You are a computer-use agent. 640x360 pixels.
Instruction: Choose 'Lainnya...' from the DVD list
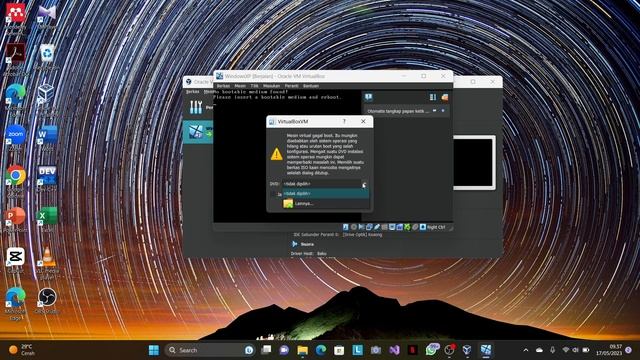[325, 203]
